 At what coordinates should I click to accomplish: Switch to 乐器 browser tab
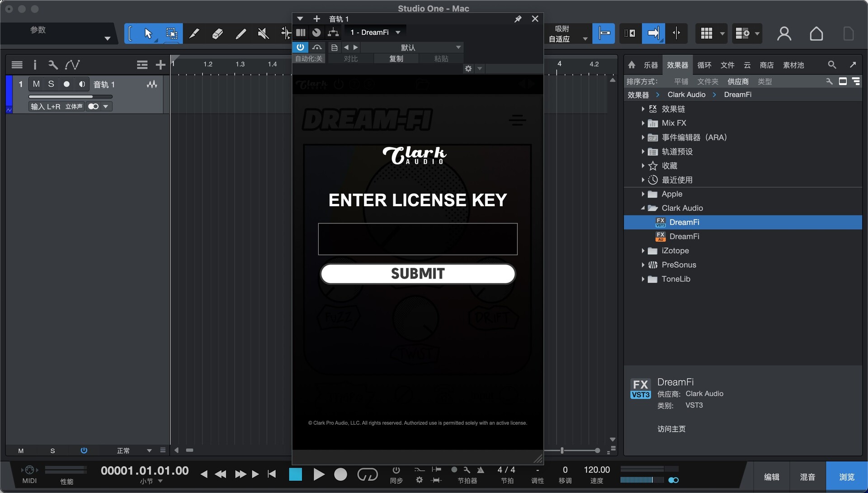[651, 65]
